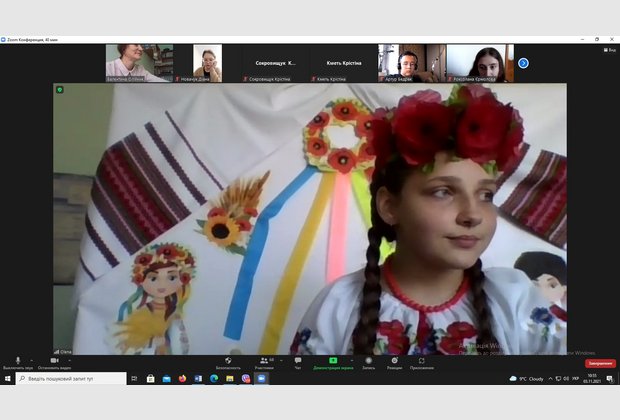This screenshot has height=420, width=620.
Task: Open Zoom icon in Windows taskbar
Action: (262, 379)
